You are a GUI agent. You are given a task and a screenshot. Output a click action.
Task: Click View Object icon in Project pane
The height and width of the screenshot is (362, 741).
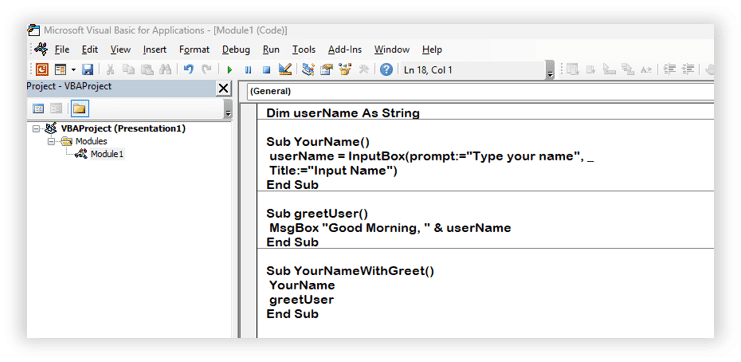[56, 109]
